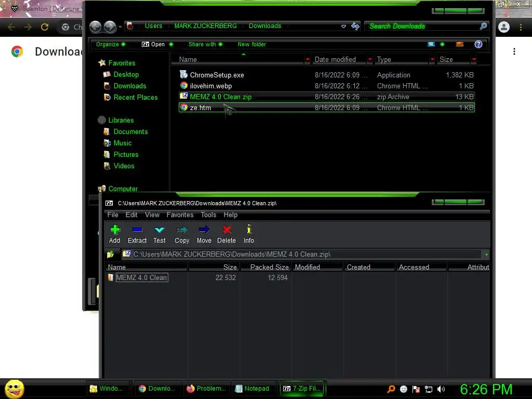Click the 7-Zip Add toolbar icon
This screenshot has height=399, width=532.
pyautogui.click(x=115, y=230)
